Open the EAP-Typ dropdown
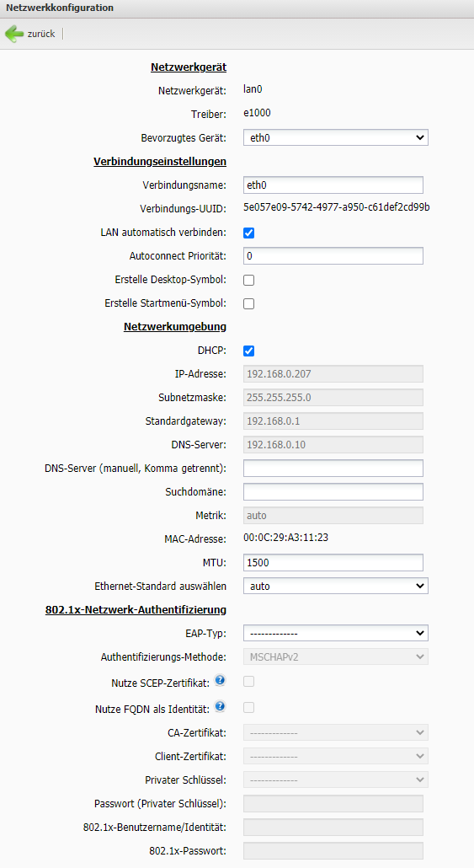 tap(336, 633)
